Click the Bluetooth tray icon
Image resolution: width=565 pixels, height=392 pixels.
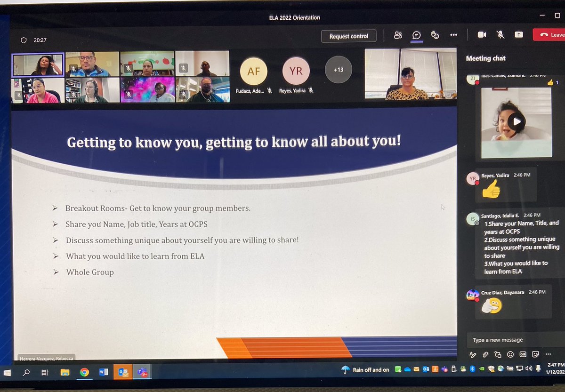[x=472, y=369]
